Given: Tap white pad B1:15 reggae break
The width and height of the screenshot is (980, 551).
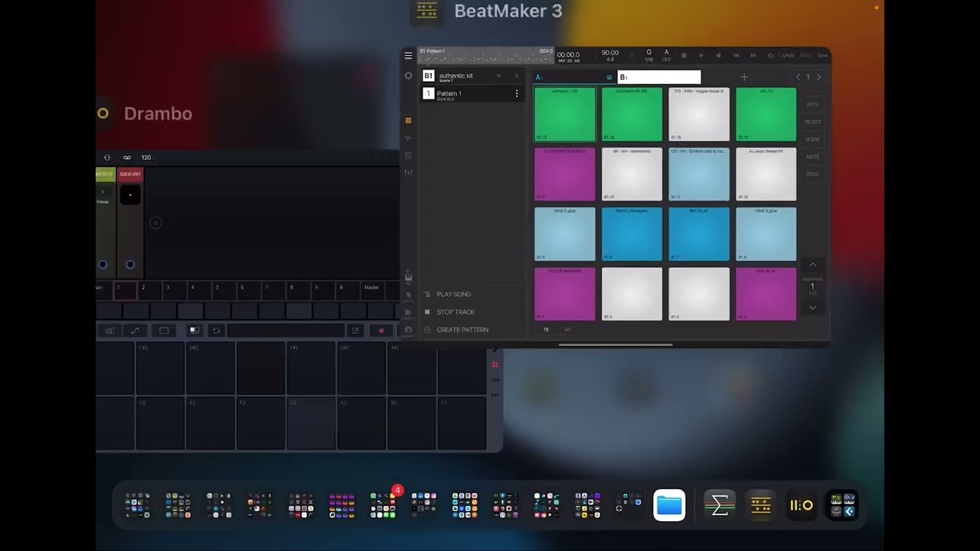Looking at the screenshot, I should (x=699, y=114).
